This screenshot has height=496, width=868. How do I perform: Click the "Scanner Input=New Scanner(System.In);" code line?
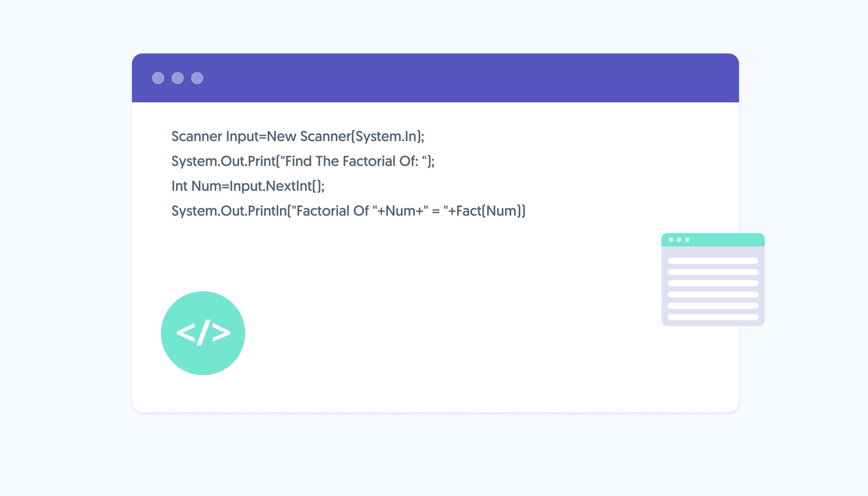pos(298,136)
